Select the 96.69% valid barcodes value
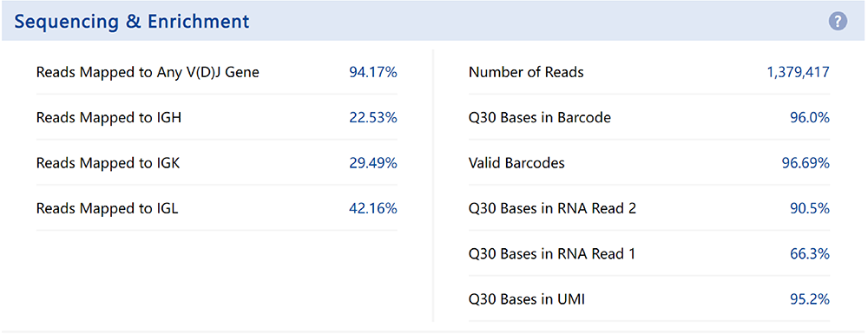 click(x=806, y=163)
